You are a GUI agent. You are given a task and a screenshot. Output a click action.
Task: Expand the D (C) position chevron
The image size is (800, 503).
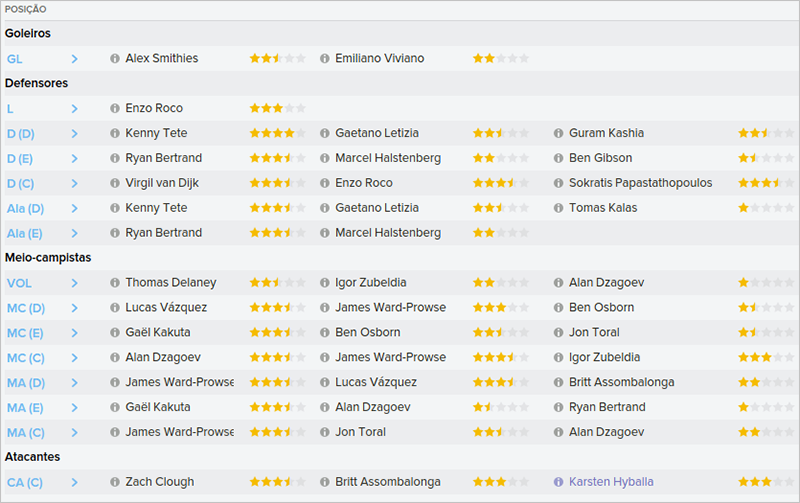click(x=74, y=183)
